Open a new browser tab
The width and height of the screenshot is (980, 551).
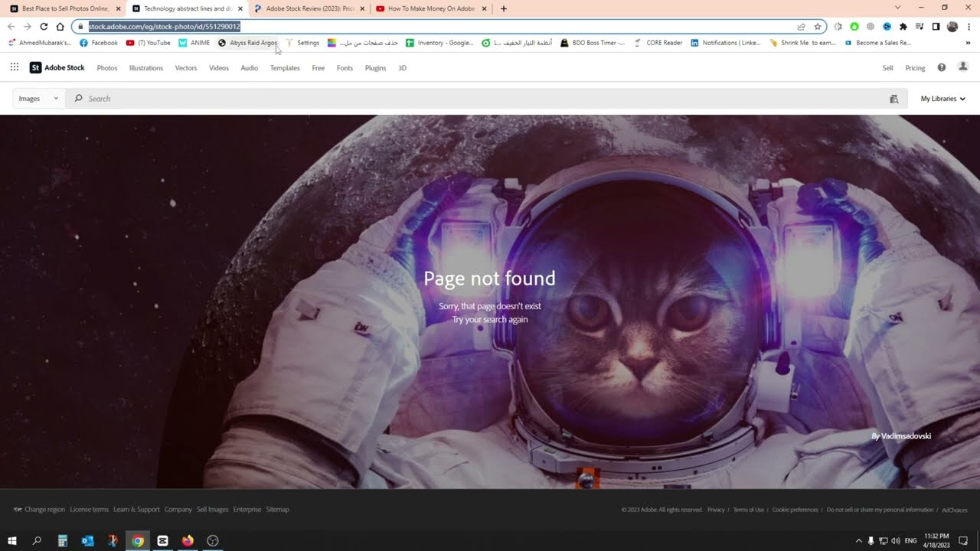coord(503,8)
